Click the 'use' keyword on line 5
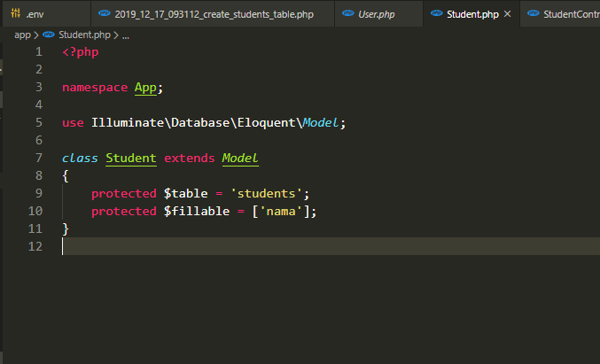Viewport: 600px width, 364px height. point(73,123)
